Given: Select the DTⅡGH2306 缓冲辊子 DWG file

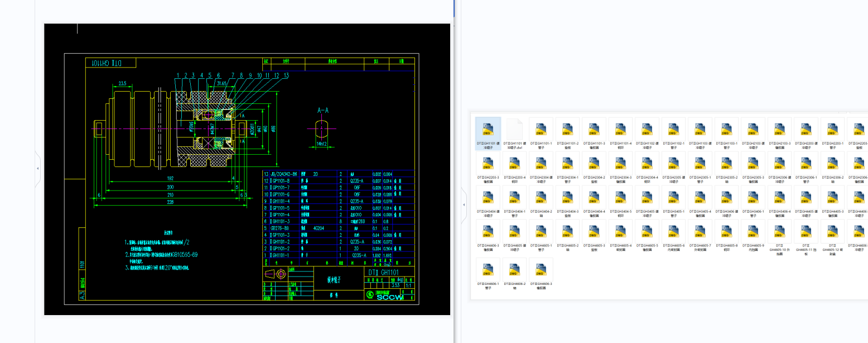Looking at the screenshot, I should [x=780, y=168].
